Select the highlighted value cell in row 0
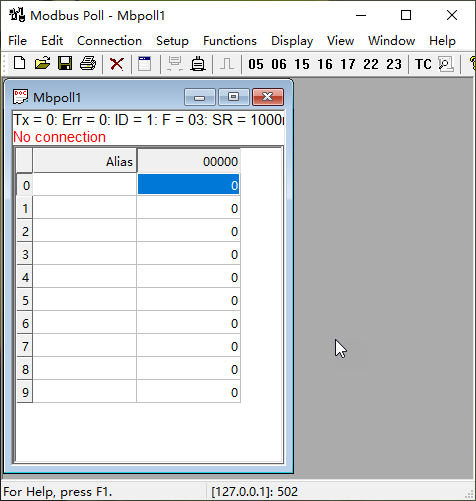Image resolution: width=476 pixels, height=501 pixels. (x=188, y=184)
